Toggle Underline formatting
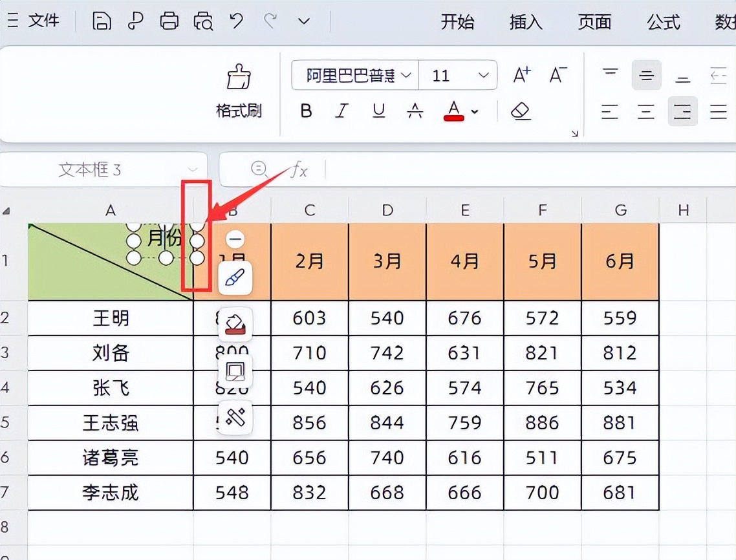736x560 pixels. 379,111
